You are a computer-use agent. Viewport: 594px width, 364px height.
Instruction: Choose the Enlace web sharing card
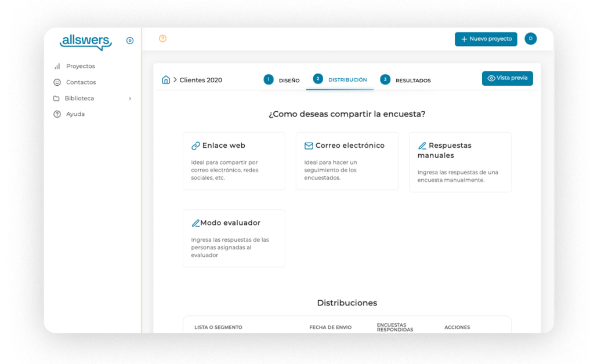[x=234, y=161]
